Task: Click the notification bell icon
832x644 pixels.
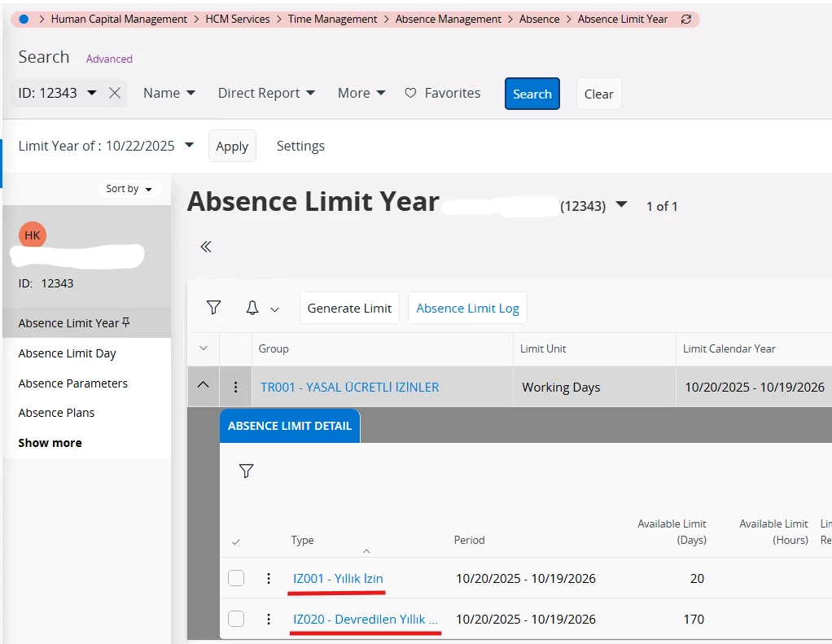Action: pyautogui.click(x=252, y=308)
